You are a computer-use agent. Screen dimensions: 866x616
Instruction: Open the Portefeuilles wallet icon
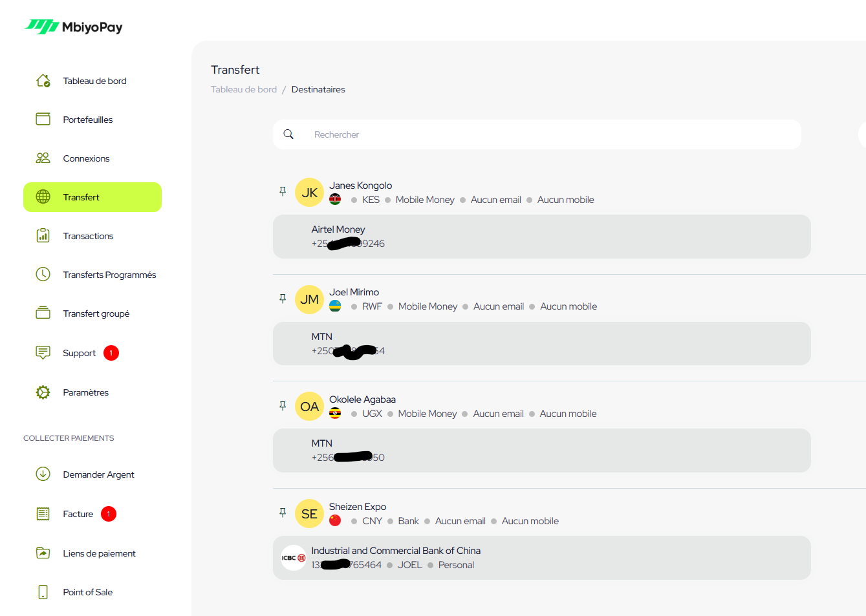(x=43, y=120)
